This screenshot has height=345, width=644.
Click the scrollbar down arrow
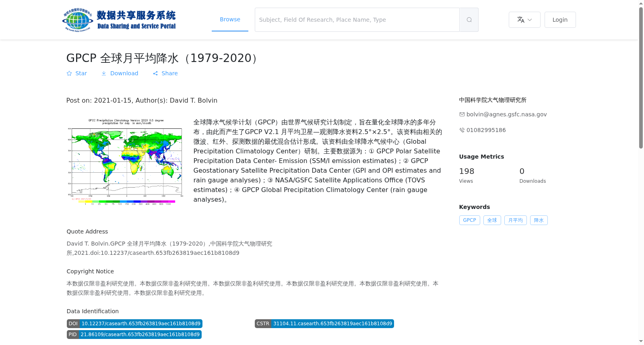pyautogui.click(x=641, y=341)
